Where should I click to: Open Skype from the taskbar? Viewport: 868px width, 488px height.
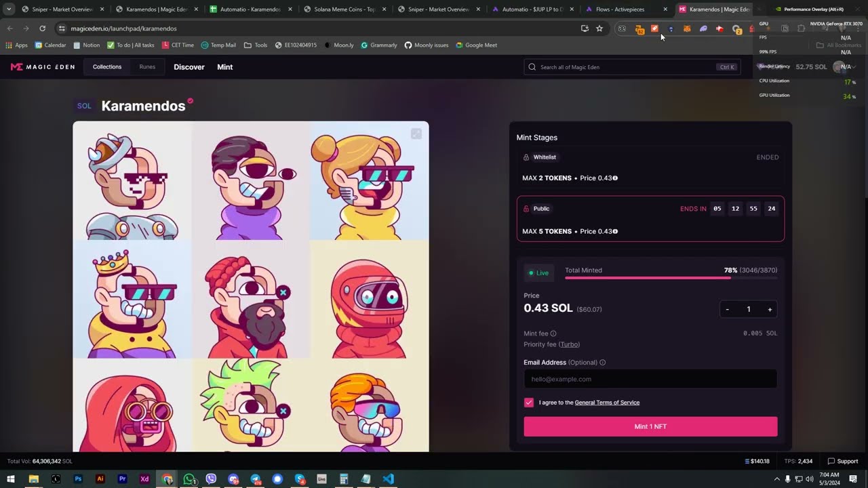[x=300, y=479]
